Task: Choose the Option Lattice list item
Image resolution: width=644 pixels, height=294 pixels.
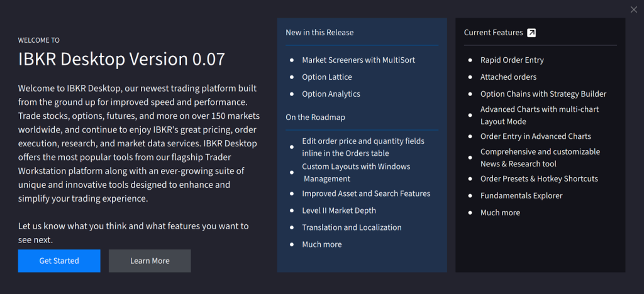Action: [x=327, y=77]
